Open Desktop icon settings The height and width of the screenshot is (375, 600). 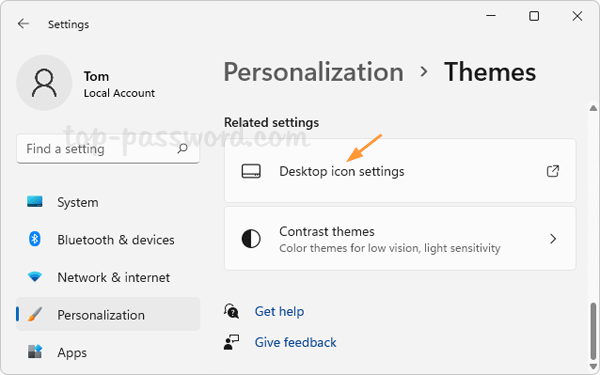click(x=400, y=171)
